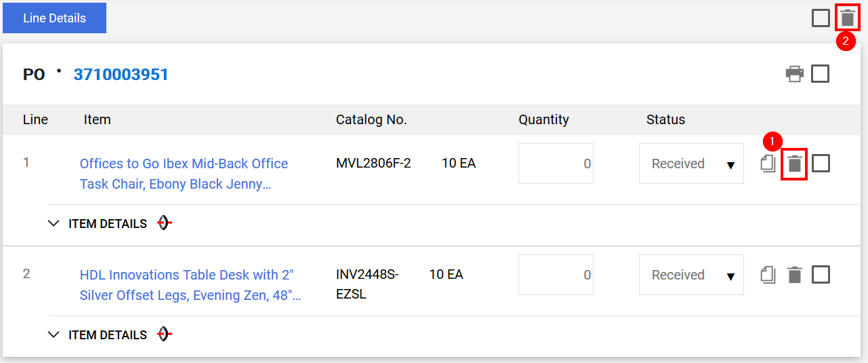Click the quantity field for line 1
Viewport: 868px width, 363px height.
556,164
